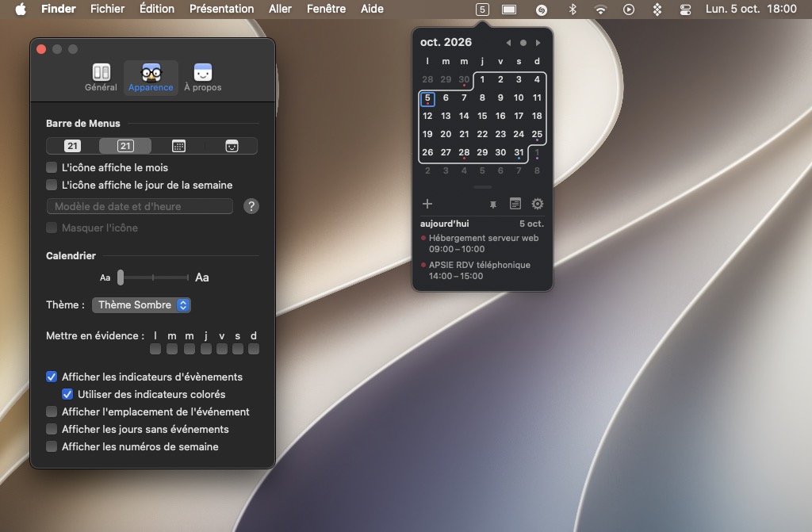
Task: Click the Dropbox menu bar icon
Action: pos(657,10)
